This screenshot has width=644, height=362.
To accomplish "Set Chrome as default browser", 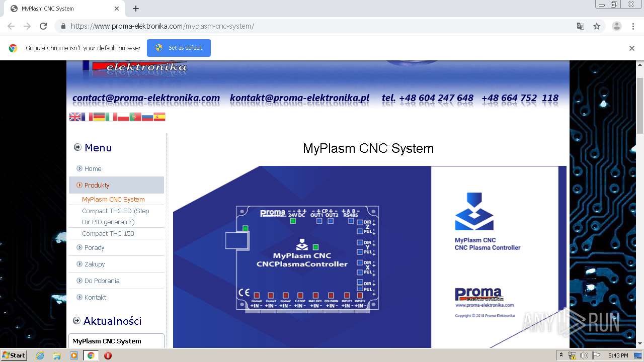I will [179, 48].
